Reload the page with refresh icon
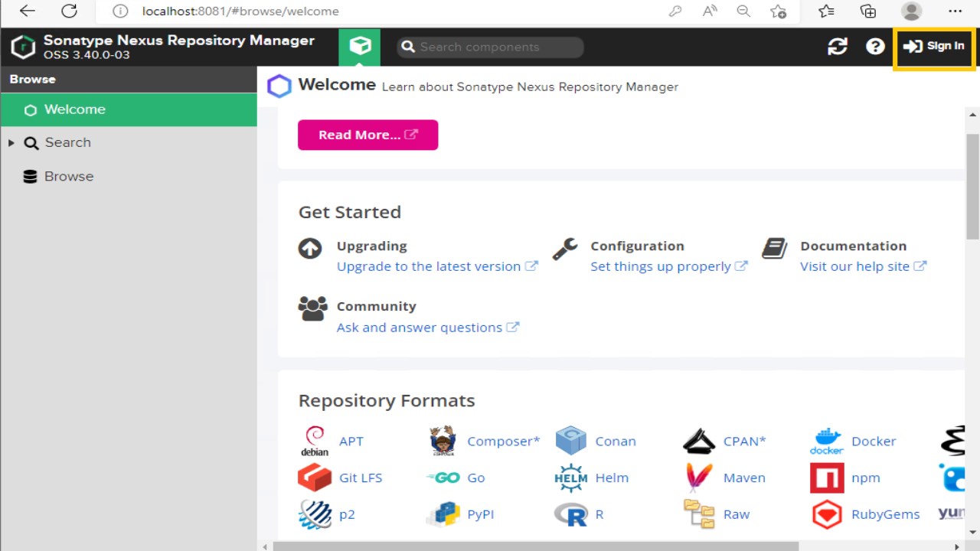980x551 pixels. 70,11
